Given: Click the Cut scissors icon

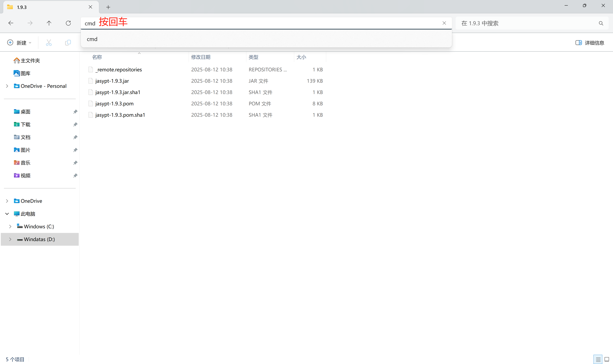Looking at the screenshot, I should [x=49, y=43].
